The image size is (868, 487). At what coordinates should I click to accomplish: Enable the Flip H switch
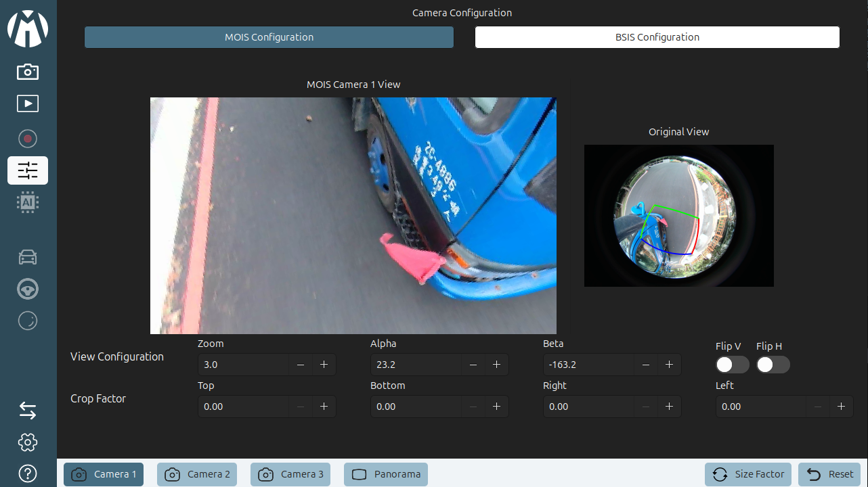click(773, 365)
